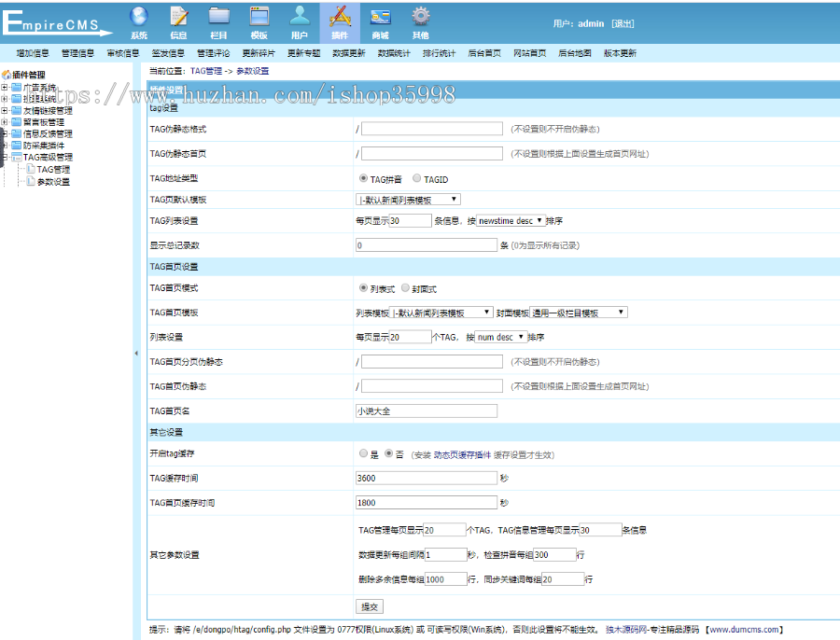Expand the 广告系统 tree node
Viewport: 840px width, 640px height.
7,85
